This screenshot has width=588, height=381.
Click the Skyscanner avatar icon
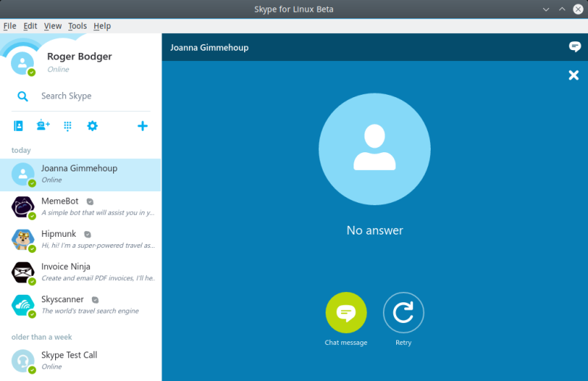(x=23, y=305)
